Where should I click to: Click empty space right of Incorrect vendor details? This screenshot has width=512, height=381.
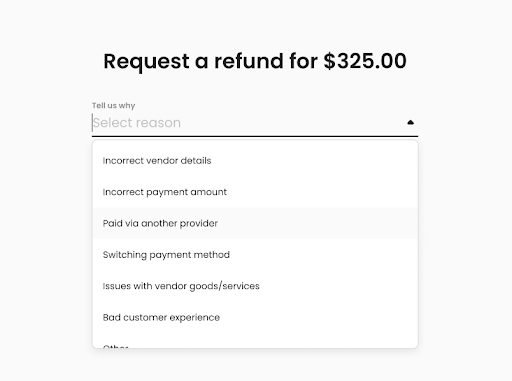point(313,161)
